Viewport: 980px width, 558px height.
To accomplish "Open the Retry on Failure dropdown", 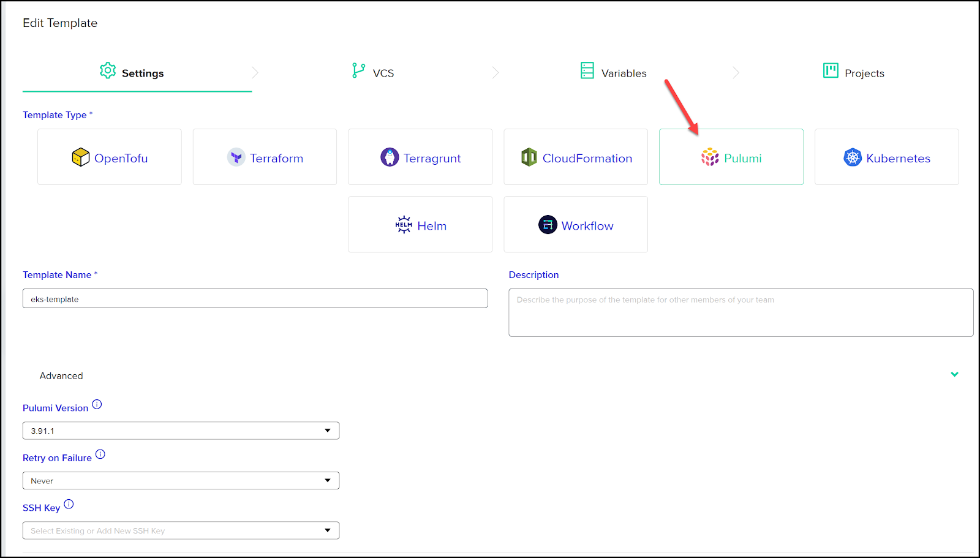I will tap(181, 481).
